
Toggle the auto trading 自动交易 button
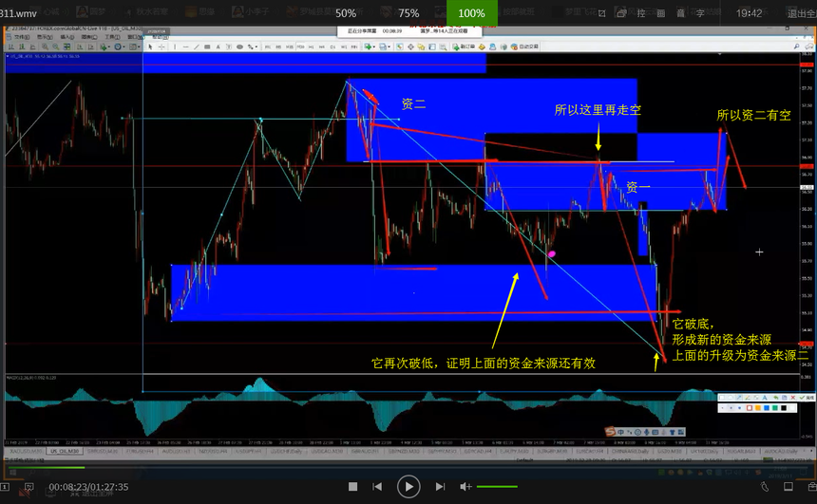pos(524,47)
